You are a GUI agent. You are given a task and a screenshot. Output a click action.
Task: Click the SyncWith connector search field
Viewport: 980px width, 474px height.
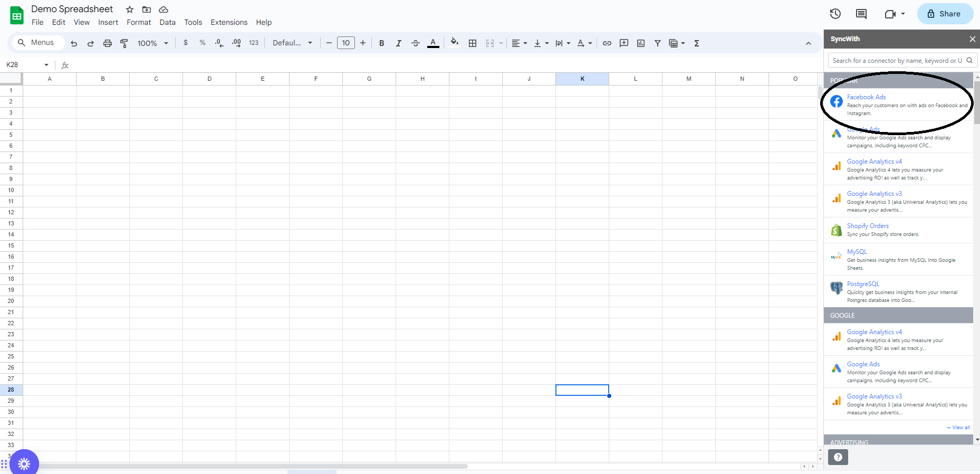[897, 61]
